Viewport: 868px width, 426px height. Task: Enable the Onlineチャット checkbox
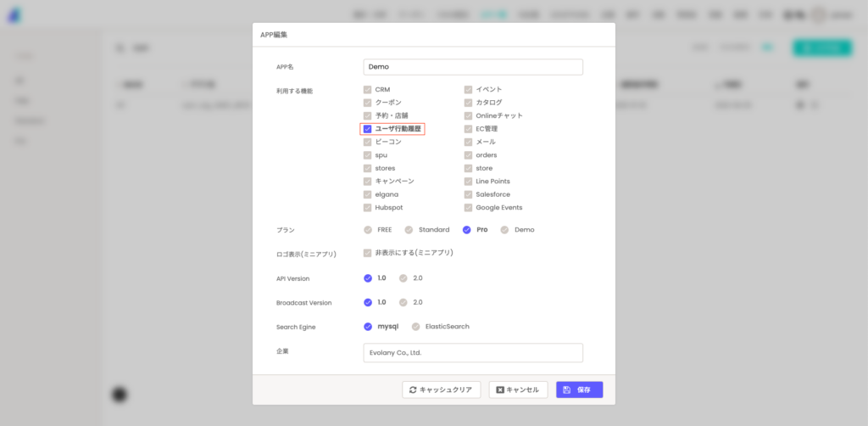point(468,115)
